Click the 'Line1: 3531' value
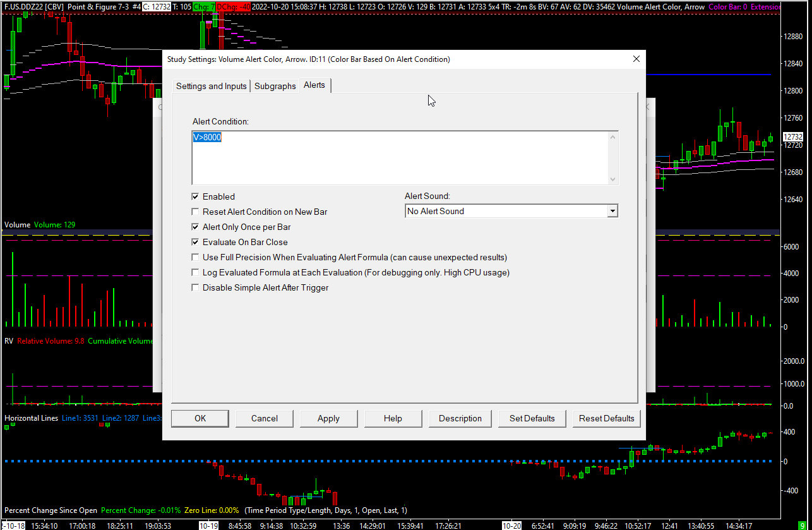This screenshot has height=530, width=812. tap(80, 418)
